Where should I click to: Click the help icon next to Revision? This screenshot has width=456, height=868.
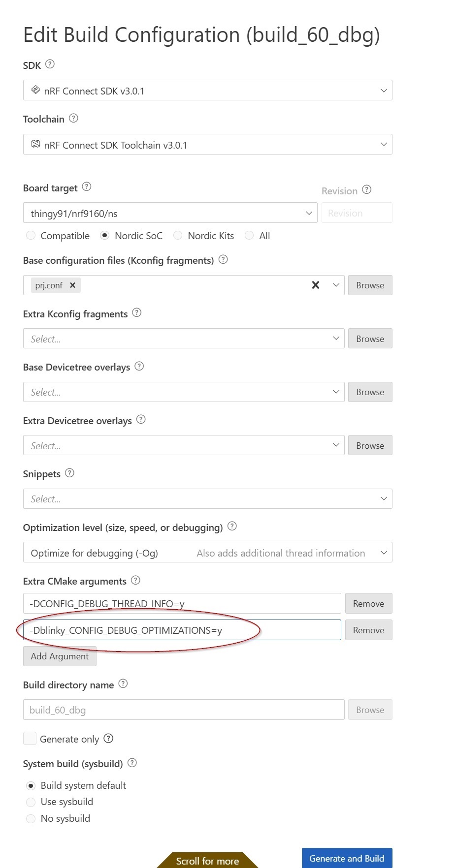366,190
